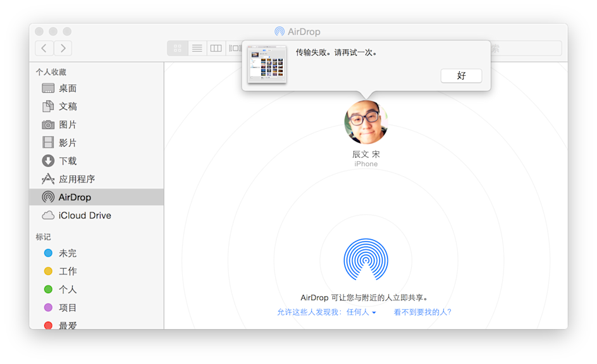Viewport: 597px width, 364px height.
Task: Open 影片 film icon in sidebar
Action: 48,143
